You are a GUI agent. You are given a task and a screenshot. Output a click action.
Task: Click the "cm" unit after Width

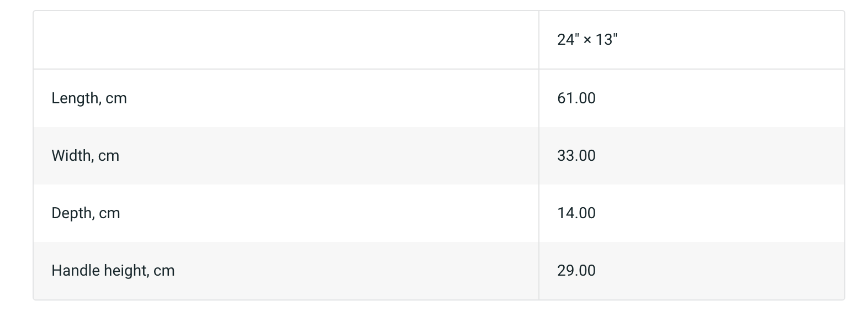tap(109, 156)
